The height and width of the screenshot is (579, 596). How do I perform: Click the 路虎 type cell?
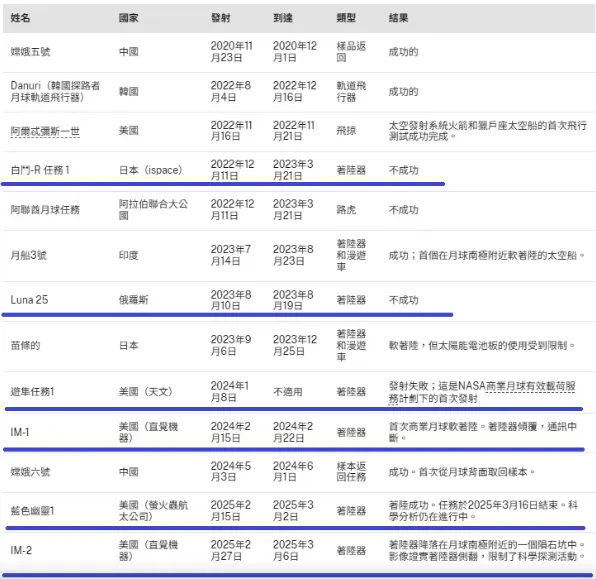click(x=346, y=209)
